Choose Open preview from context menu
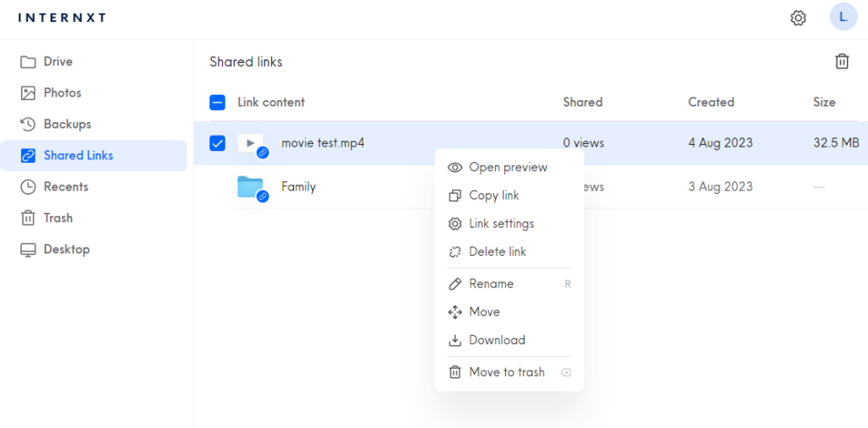Viewport: 868px width, 428px height. (x=508, y=167)
